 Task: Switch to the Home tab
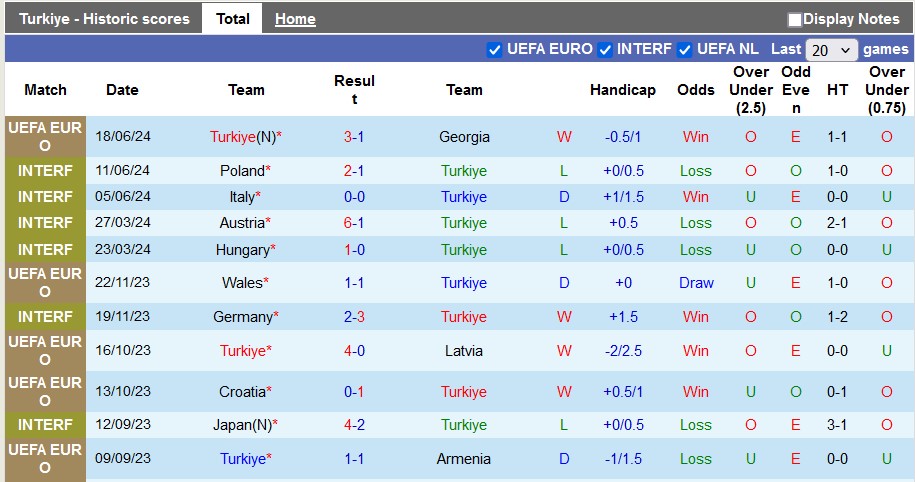tap(295, 19)
